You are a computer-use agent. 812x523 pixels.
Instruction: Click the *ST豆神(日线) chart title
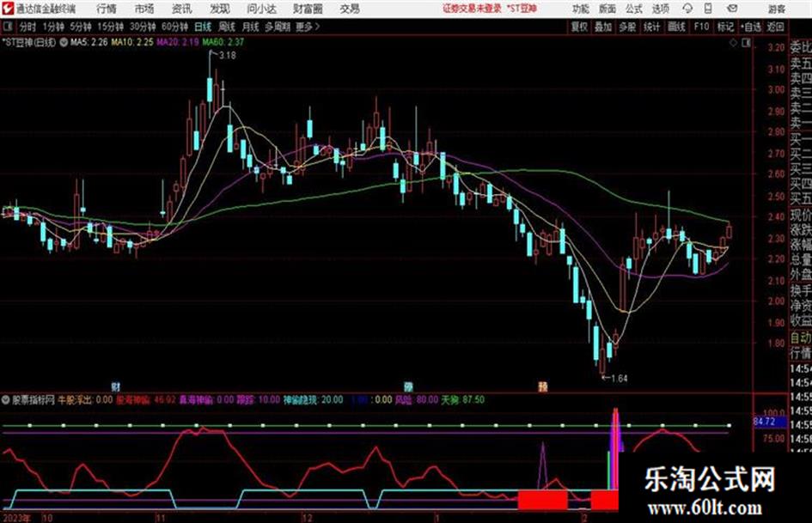[x=29, y=42]
